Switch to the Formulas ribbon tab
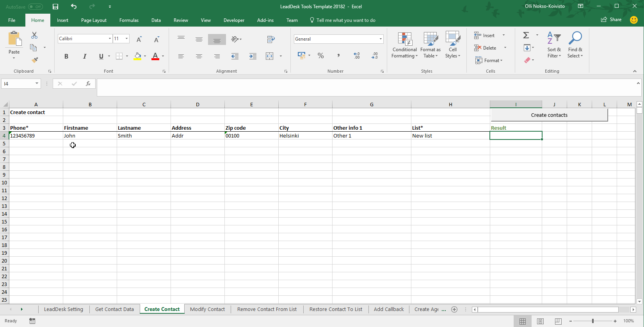The image size is (644, 327). coord(129,20)
